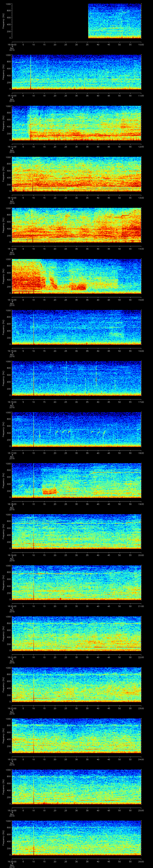Click the 16:09:00 time axis label
The height and width of the screenshot is (868, 153).
click(12, 44)
